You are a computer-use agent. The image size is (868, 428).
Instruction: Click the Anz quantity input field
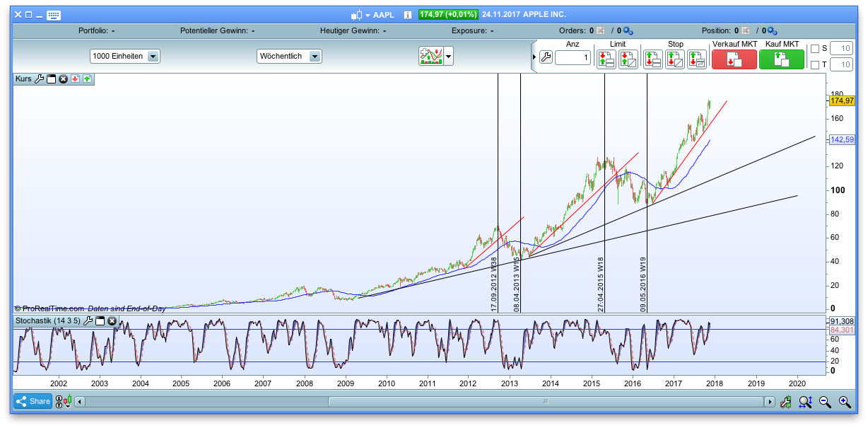pyautogui.click(x=573, y=58)
